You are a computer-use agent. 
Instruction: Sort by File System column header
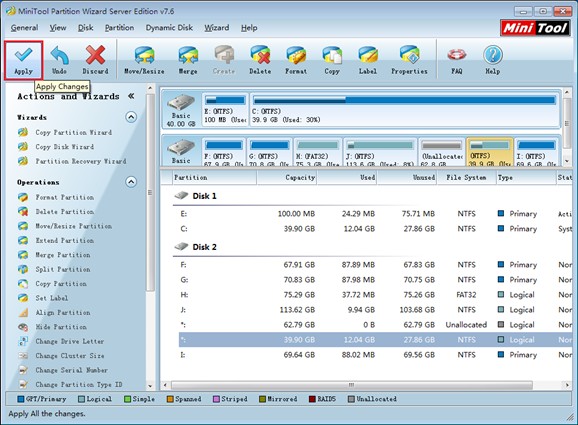point(466,178)
